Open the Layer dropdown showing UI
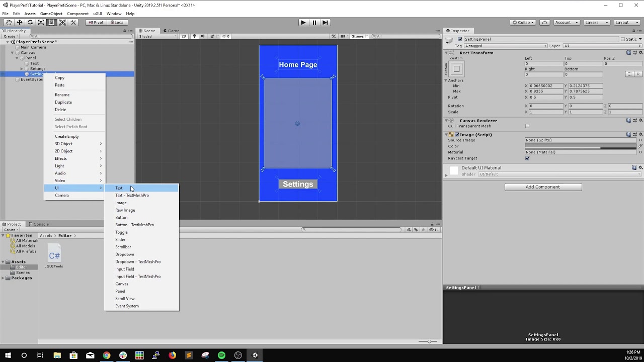The height and width of the screenshot is (362, 644). [x=602, y=46]
